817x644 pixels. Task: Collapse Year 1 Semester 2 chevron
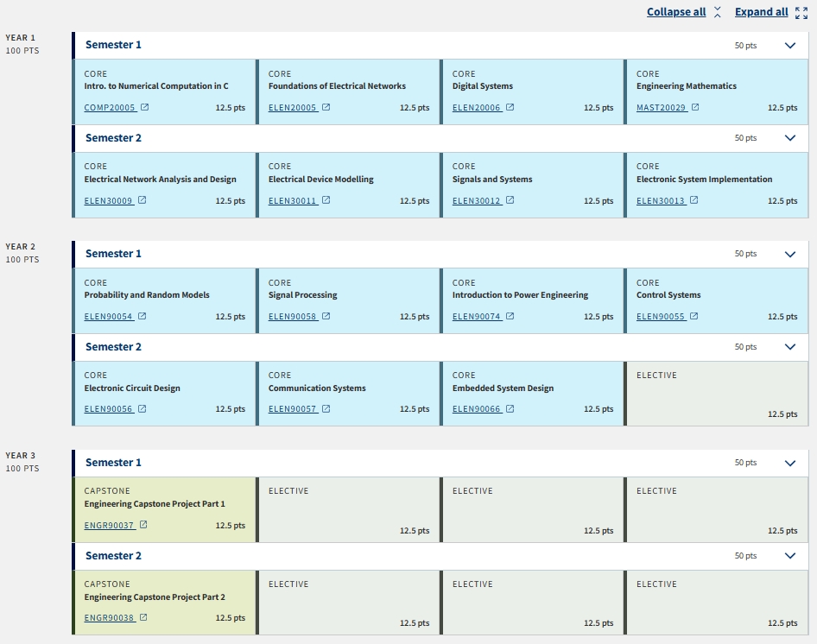click(789, 138)
